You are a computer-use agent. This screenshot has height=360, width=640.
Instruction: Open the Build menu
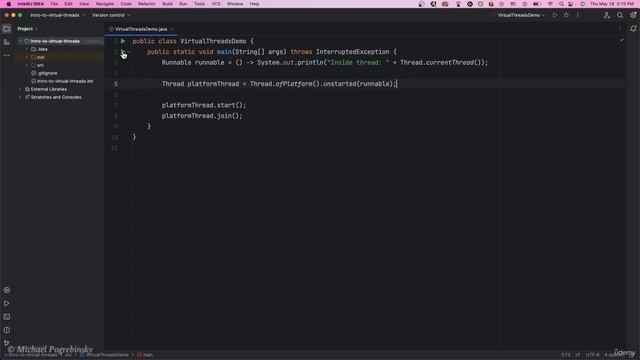167,4
